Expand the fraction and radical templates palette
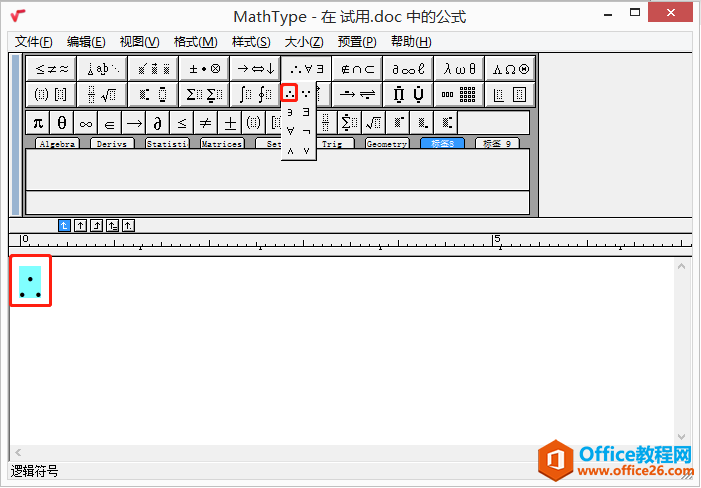The height and width of the screenshot is (488, 701). tap(103, 94)
